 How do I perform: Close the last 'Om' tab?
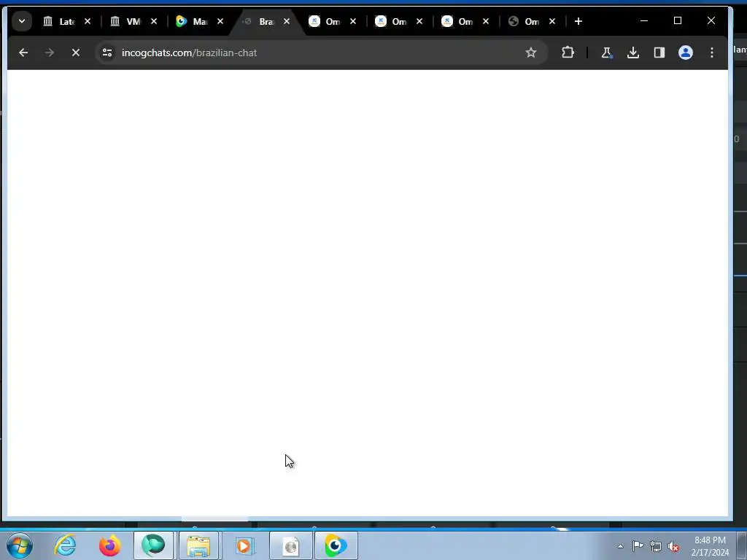point(552,21)
